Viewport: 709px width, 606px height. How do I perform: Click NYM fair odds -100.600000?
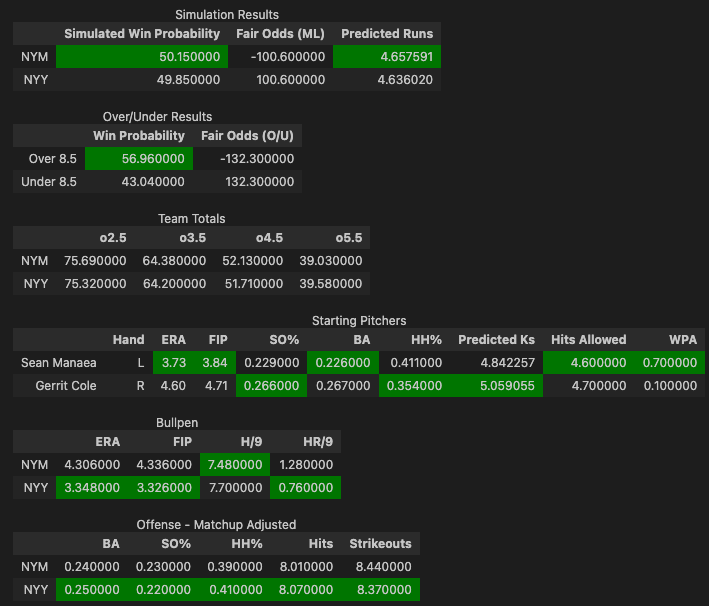pos(280,57)
